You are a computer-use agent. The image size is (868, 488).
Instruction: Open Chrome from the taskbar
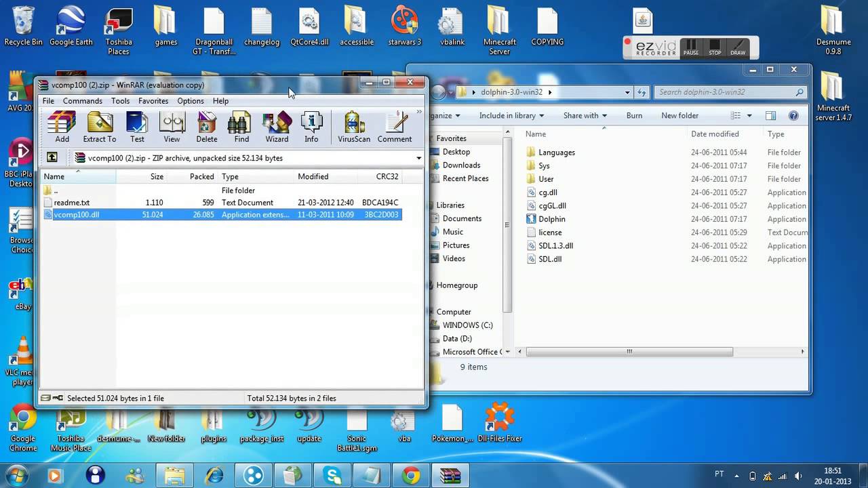click(x=410, y=475)
